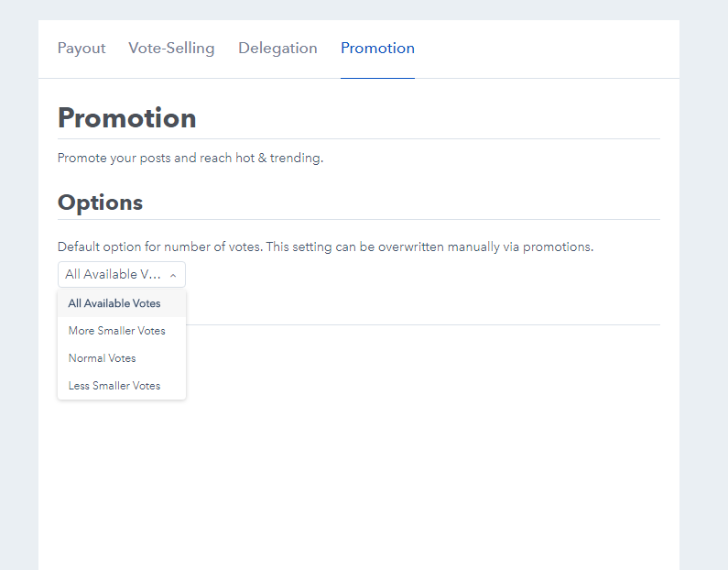728x570 pixels.
Task: Open the Payout tab
Action: click(x=81, y=49)
